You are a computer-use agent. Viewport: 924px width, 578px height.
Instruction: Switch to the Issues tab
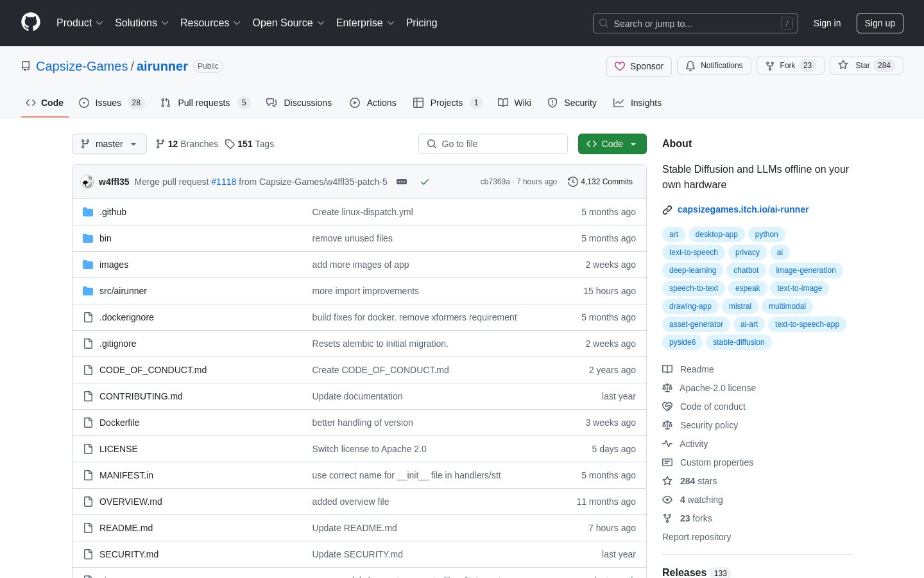point(112,103)
